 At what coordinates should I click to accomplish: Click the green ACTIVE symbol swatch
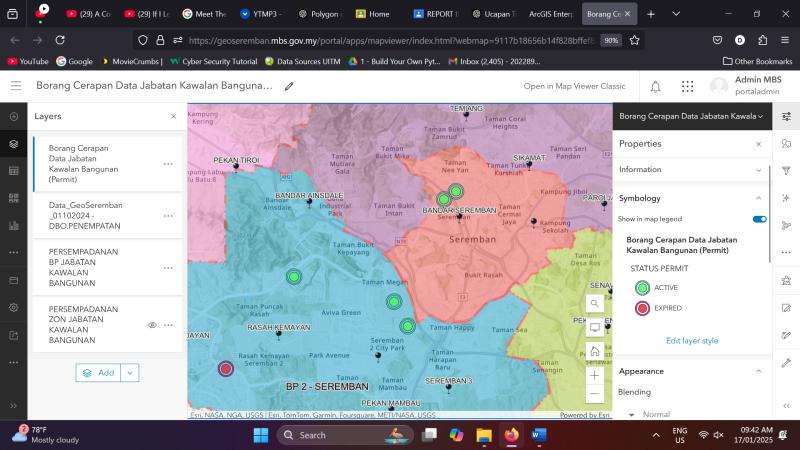point(642,288)
